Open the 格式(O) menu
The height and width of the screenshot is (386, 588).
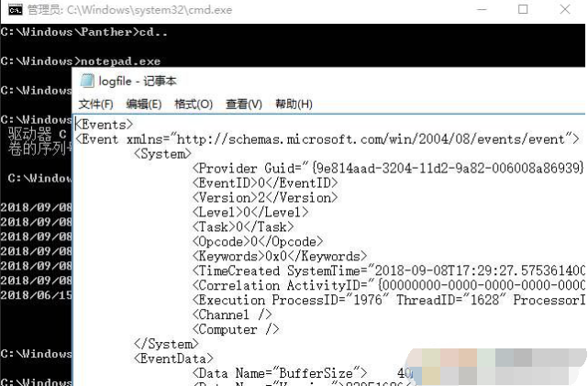[x=194, y=104]
